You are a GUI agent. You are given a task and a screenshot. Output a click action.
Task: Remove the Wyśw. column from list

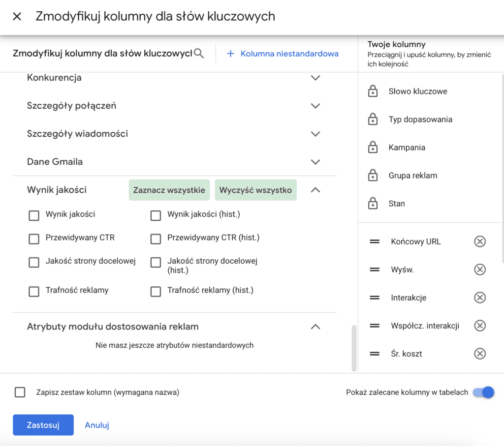(x=479, y=269)
